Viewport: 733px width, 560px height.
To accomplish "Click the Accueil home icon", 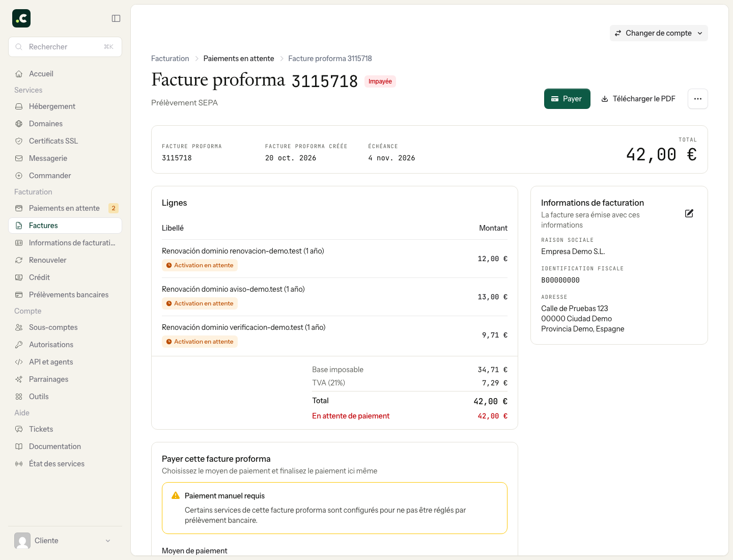I will coord(19,74).
